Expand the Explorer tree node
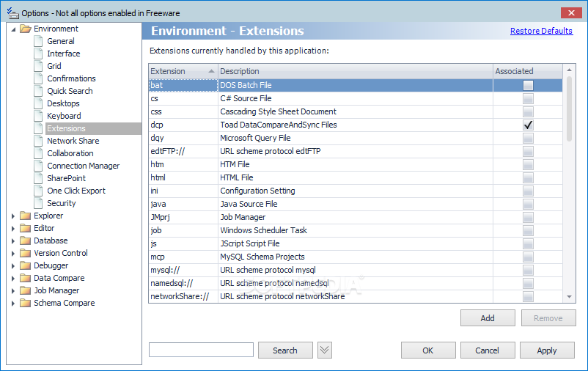 [13, 216]
